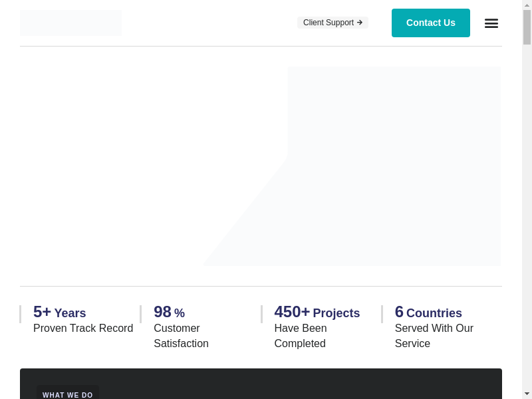Select the large hero image placeholder
The height and width of the screenshot is (399, 532).
394,166
